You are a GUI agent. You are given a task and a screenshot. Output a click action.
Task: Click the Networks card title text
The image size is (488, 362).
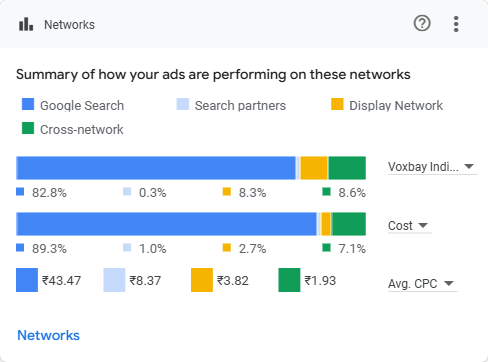click(x=69, y=25)
